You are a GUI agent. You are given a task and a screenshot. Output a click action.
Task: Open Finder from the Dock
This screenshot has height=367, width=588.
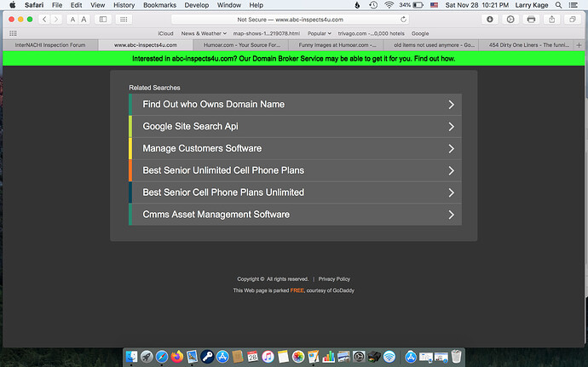pos(131,357)
